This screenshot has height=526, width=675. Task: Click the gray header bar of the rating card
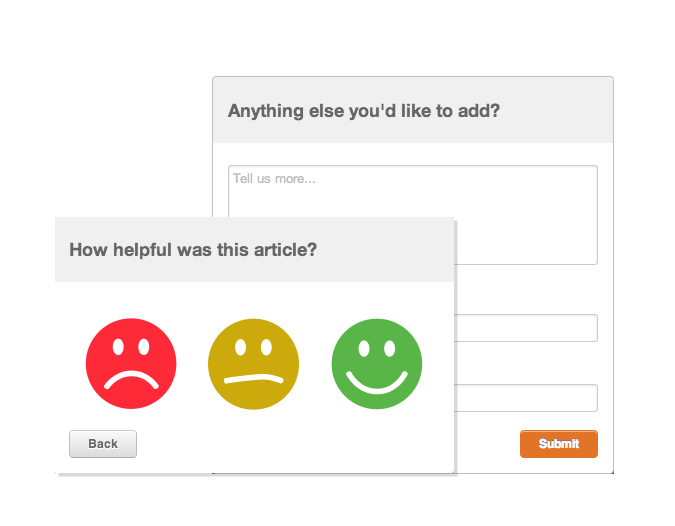pyautogui.click(x=254, y=250)
